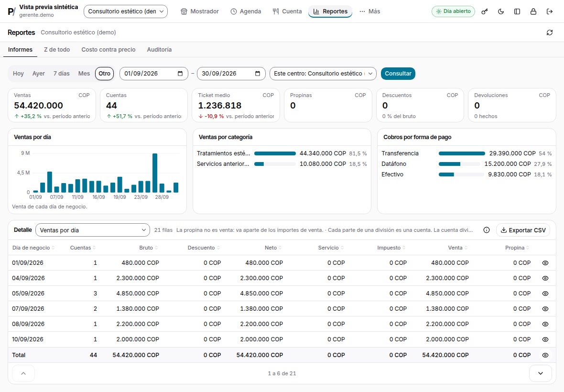
Task: Toggle the sidebar panel layout icon
Action: pos(517,11)
